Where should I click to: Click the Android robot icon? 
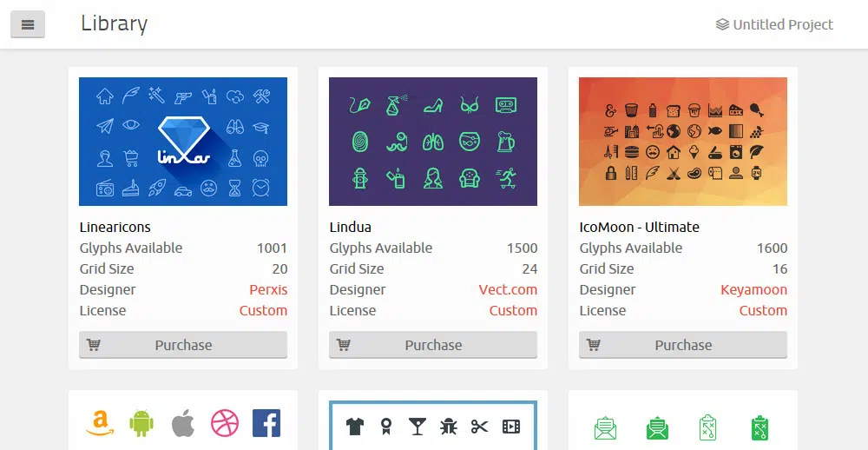(x=141, y=423)
